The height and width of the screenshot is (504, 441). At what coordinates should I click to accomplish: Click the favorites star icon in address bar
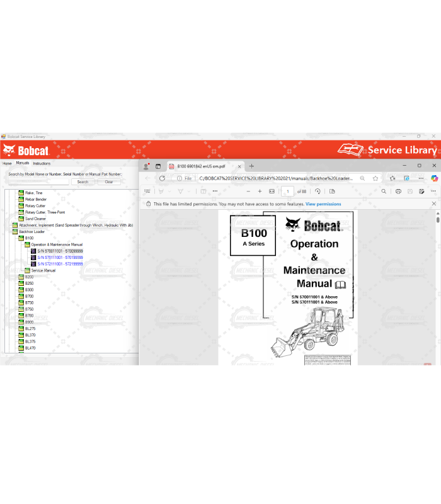375,178
